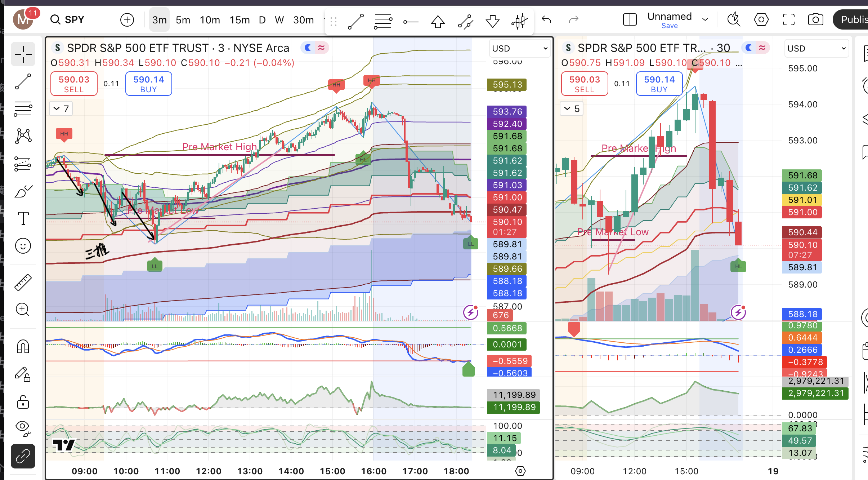Take a chart snapshot
This screenshot has width=868, height=480.
(x=815, y=19)
